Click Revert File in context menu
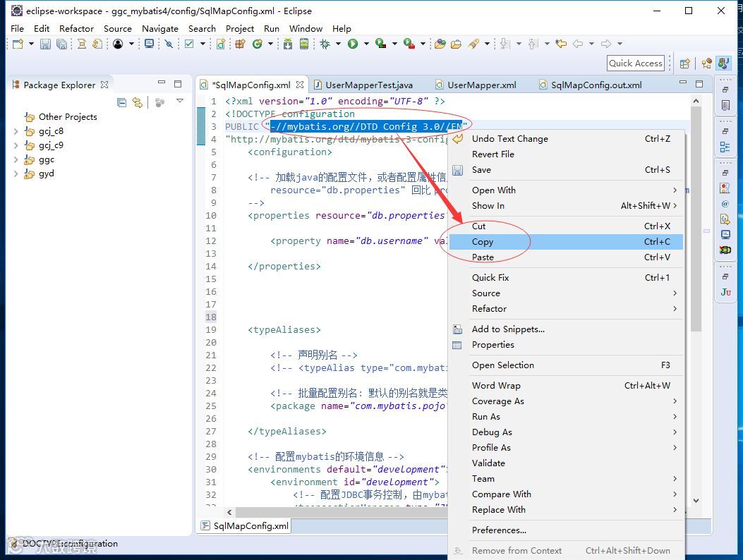Image resolution: width=743 pixels, height=560 pixels. click(x=566, y=154)
